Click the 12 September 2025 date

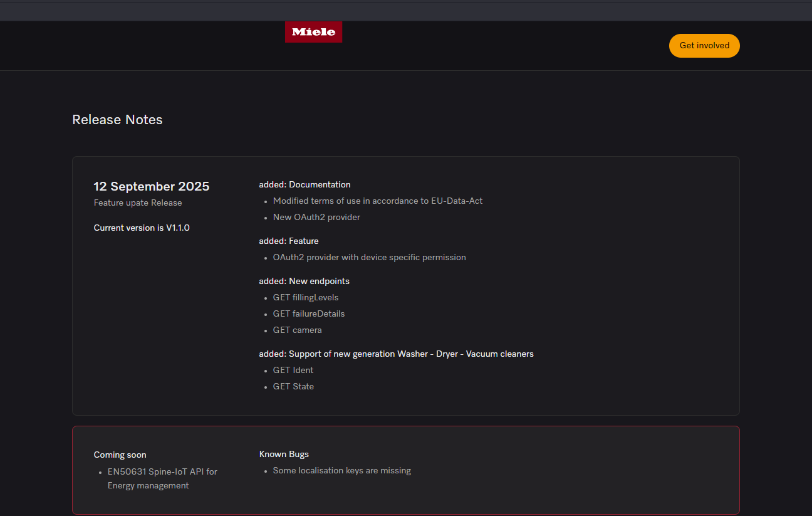point(152,186)
